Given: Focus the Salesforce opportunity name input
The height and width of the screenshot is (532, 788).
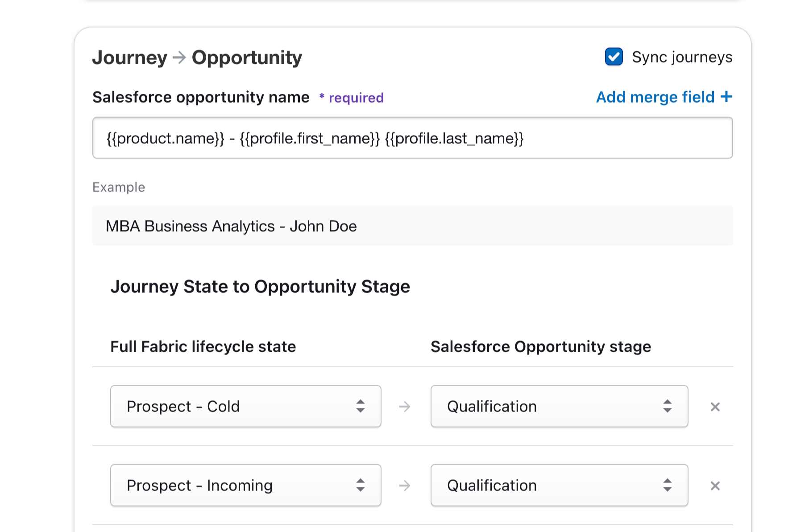Looking at the screenshot, I should [x=412, y=138].
